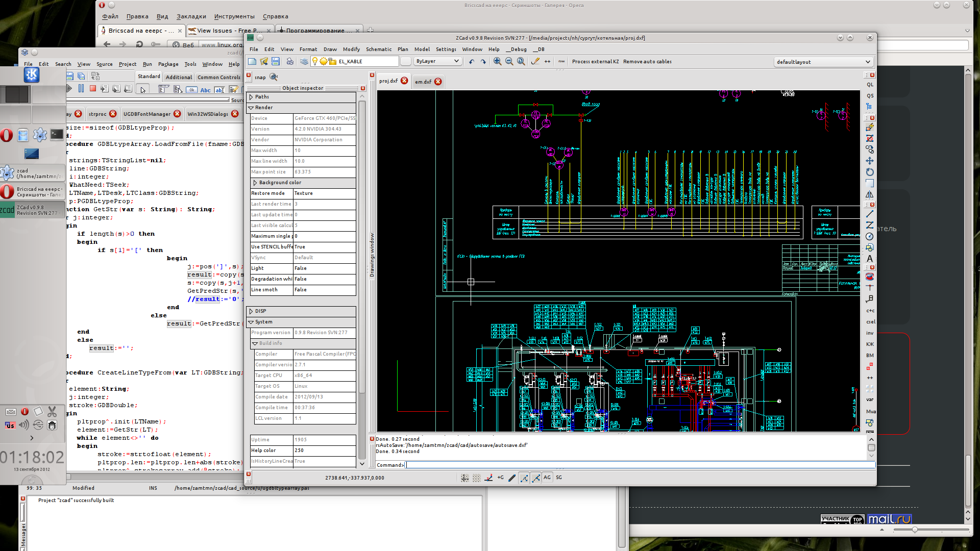Collapse the System section in Object inspector

[251, 322]
